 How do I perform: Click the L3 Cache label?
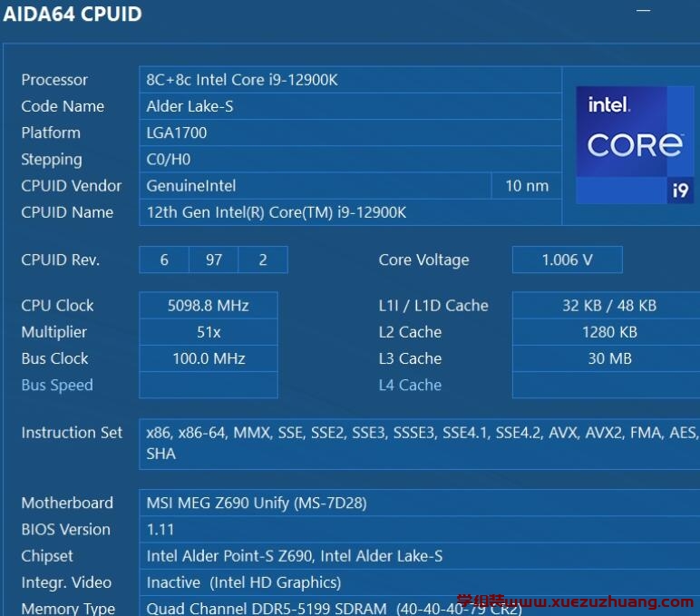[410, 358]
